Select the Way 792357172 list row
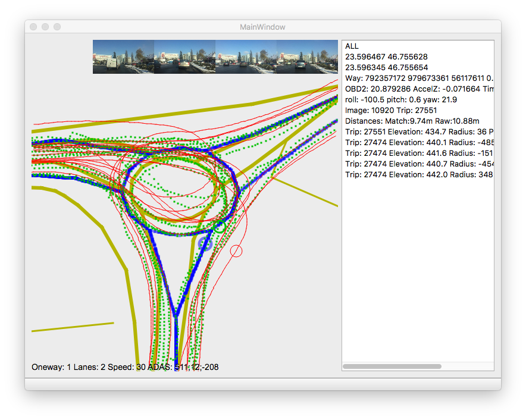Screen dimensions: 526x420 coord(417,79)
